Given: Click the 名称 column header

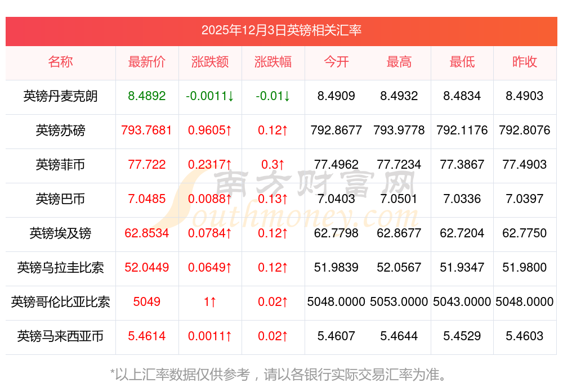Looking at the screenshot, I should [60, 62].
